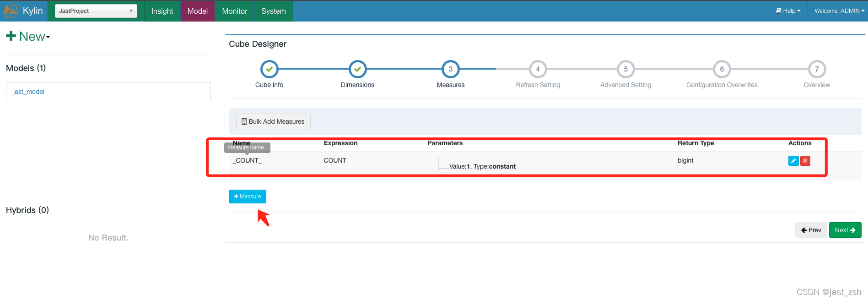868x301 pixels.
Task: Click the Measures step label
Action: pos(451,85)
